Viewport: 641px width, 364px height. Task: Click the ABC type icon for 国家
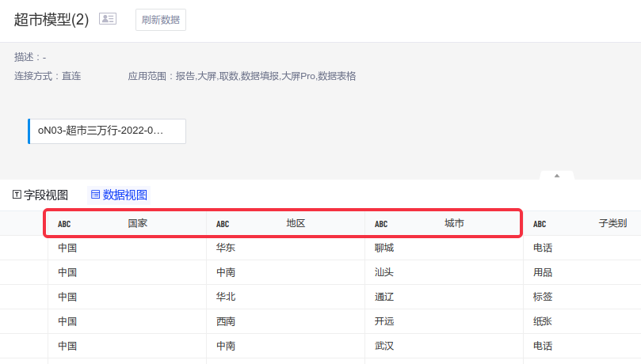click(64, 224)
